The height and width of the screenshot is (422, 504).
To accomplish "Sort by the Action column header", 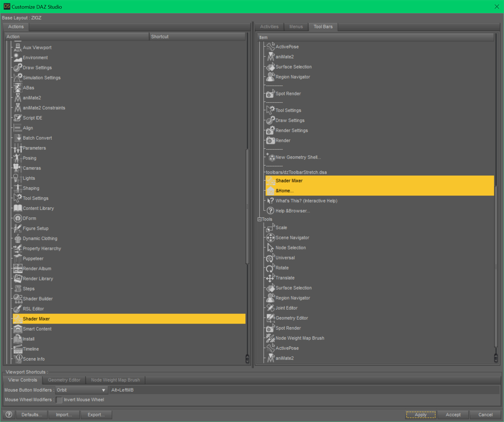I will click(x=77, y=37).
